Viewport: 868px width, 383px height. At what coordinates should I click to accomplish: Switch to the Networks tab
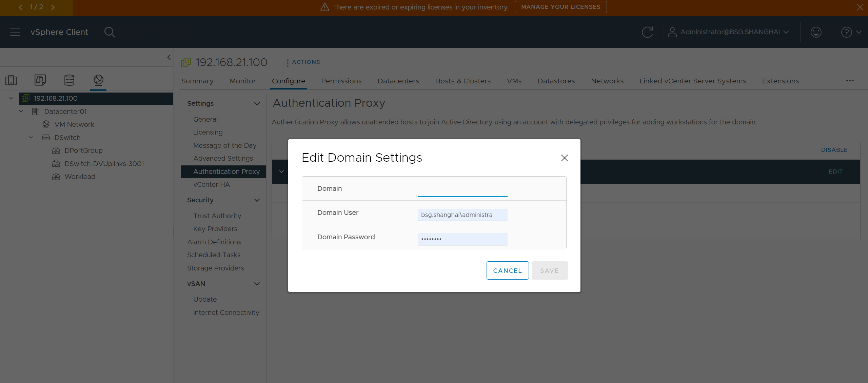pos(607,81)
